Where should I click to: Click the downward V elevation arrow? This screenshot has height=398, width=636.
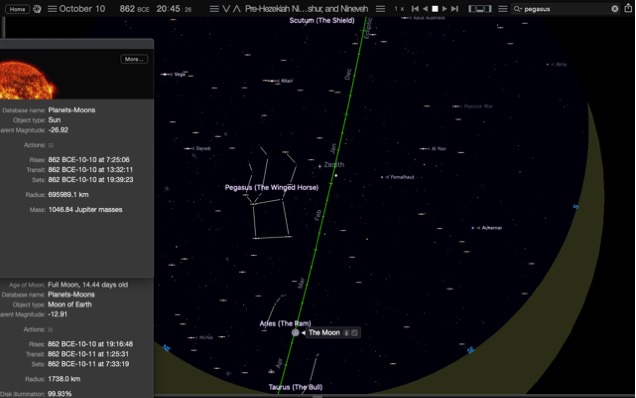226,9
